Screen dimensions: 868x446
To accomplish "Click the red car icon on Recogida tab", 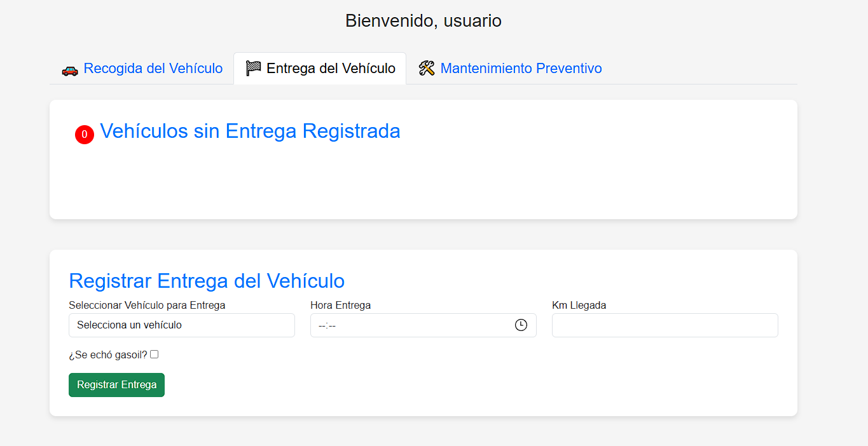I will tap(69, 68).
